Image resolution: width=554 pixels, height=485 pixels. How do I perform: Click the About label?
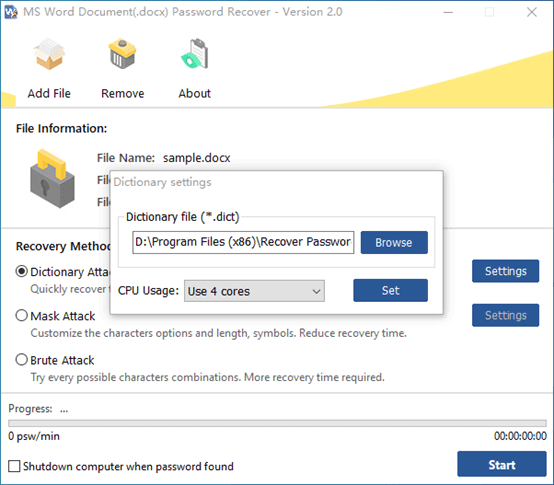tap(195, 94)
